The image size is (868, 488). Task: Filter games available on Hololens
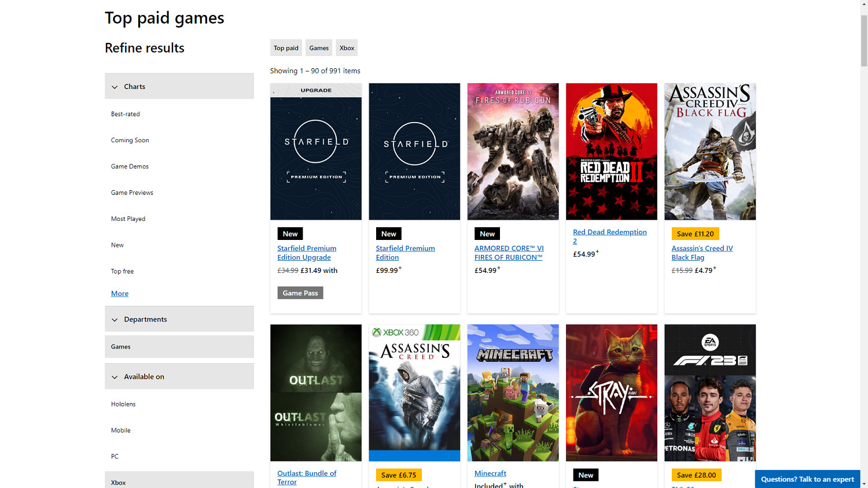click(x=123, y=404)
